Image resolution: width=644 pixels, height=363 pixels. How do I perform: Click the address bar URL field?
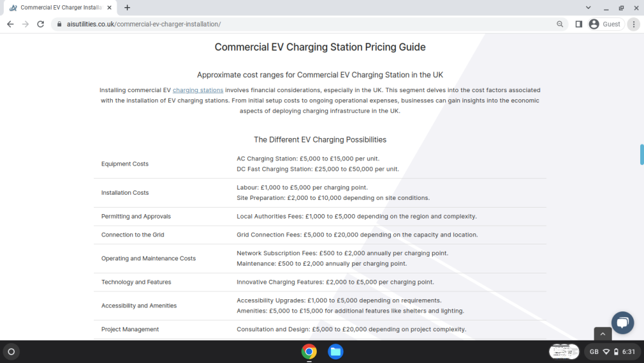click(x=304, y=25)
